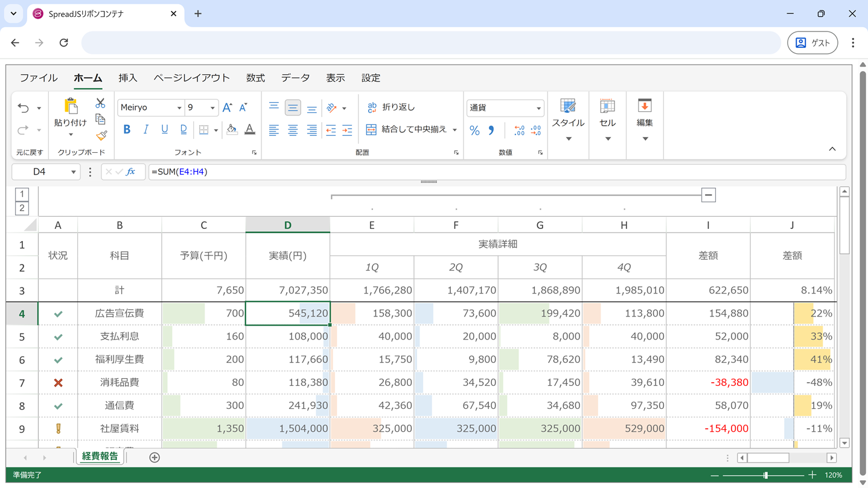The image size is (868, 488).
Task: Click the increase indent icon
Action: tap(347, 130)
